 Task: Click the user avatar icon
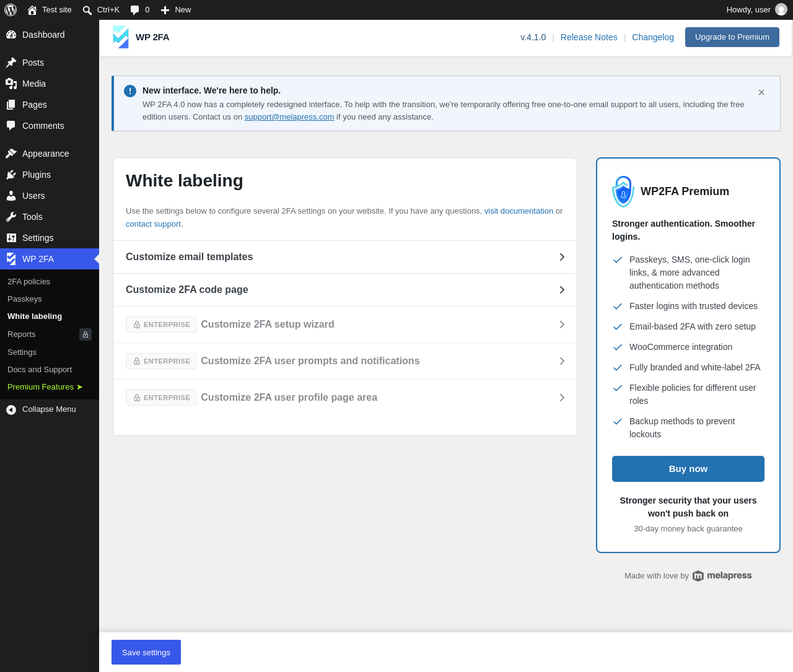781,9
